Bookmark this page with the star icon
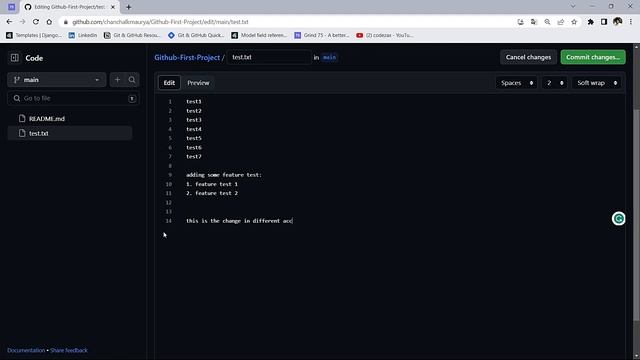 [x=574, y=22]
